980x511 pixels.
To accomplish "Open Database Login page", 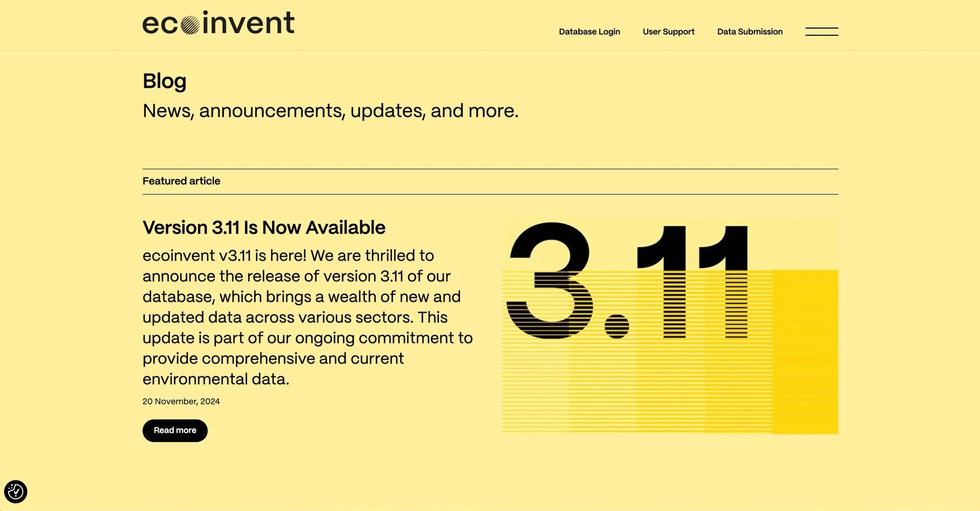I will click(x=589, y=32).
